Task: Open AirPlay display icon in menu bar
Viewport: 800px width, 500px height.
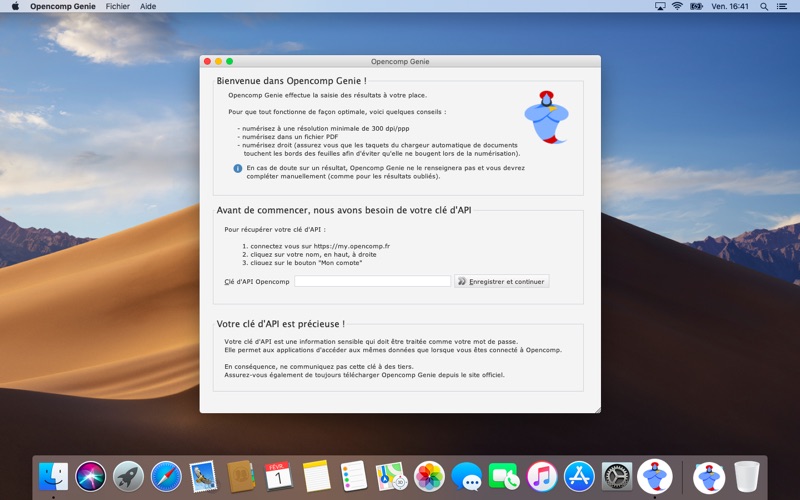Action: tap(660, 6)
